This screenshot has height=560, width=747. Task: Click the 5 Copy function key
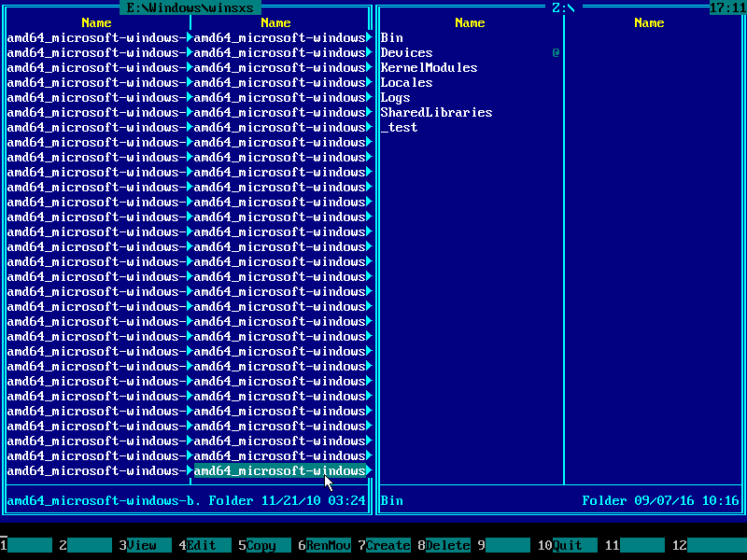tap(265, 545)
